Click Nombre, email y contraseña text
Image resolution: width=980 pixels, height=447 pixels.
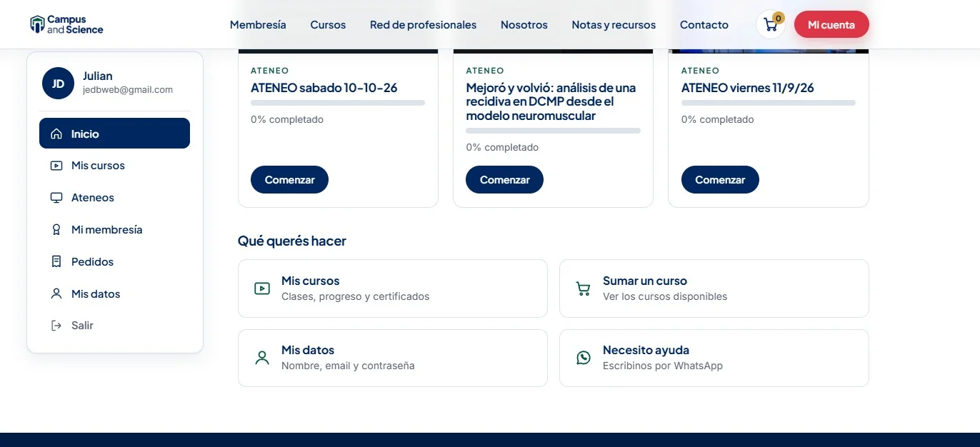[348, 366]
